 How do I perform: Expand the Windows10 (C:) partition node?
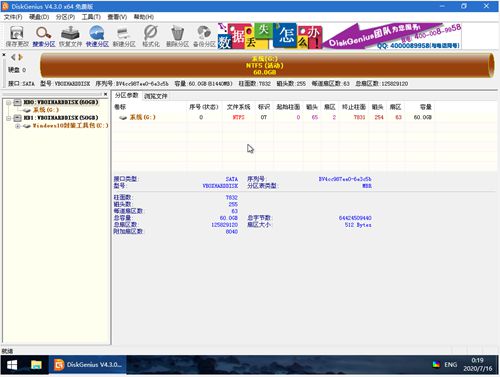[18, 126]
